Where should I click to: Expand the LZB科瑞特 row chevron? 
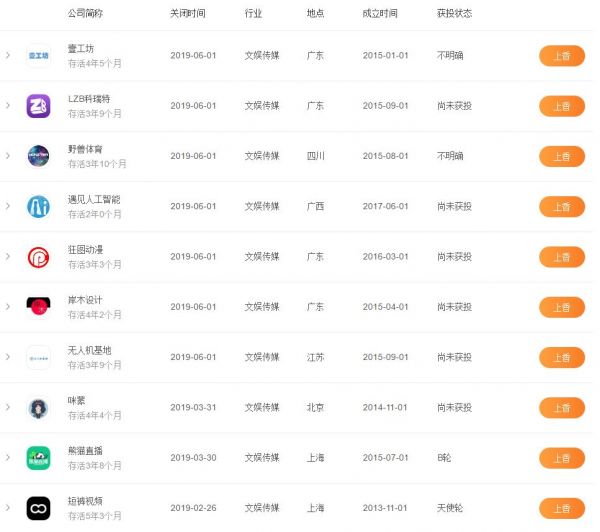8,106
